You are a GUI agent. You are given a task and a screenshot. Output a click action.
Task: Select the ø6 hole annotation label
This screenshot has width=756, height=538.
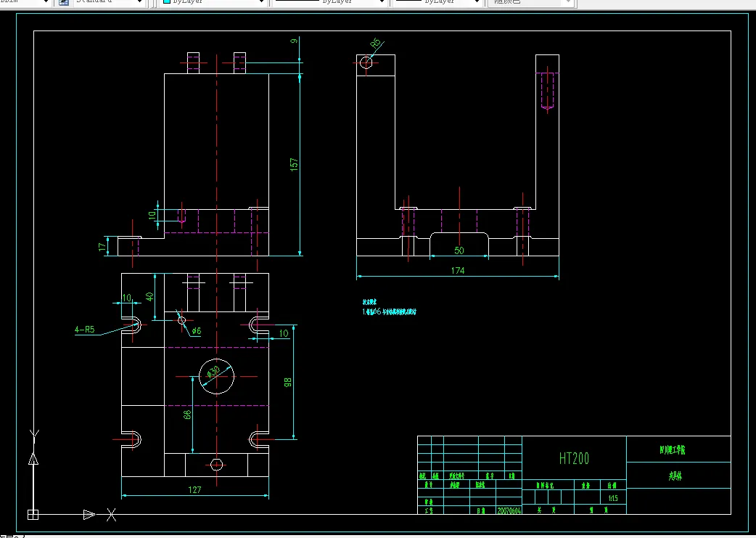pyautogui.click(x=196, y=330)
